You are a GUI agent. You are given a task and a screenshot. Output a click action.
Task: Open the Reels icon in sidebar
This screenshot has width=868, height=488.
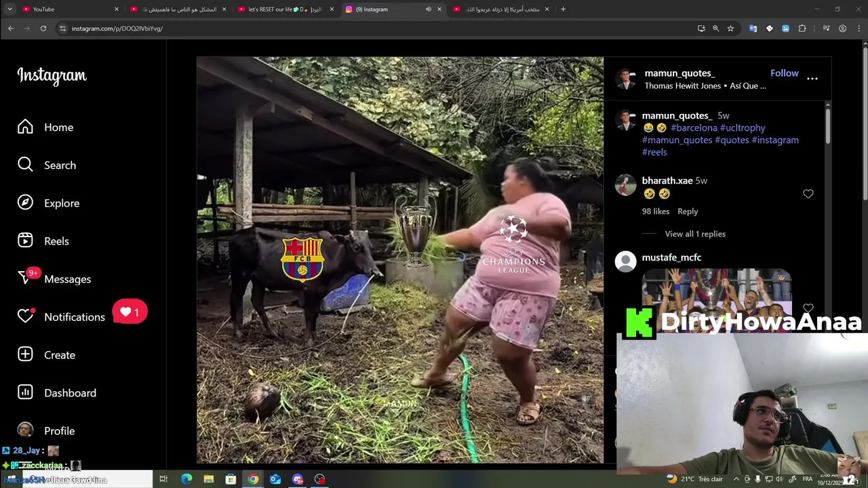pyautogui.click(x=25, y=241)
